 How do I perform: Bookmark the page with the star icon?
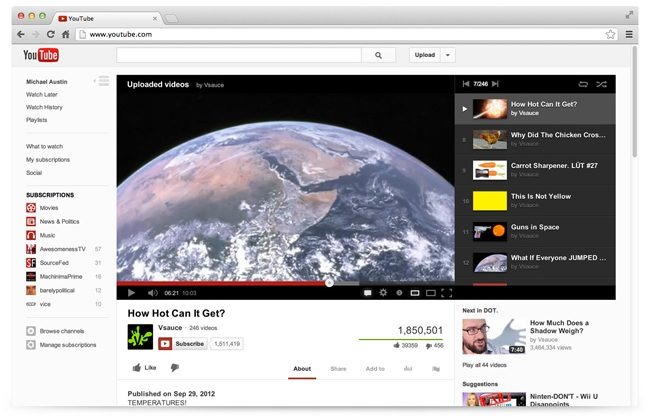coord(610,34)
